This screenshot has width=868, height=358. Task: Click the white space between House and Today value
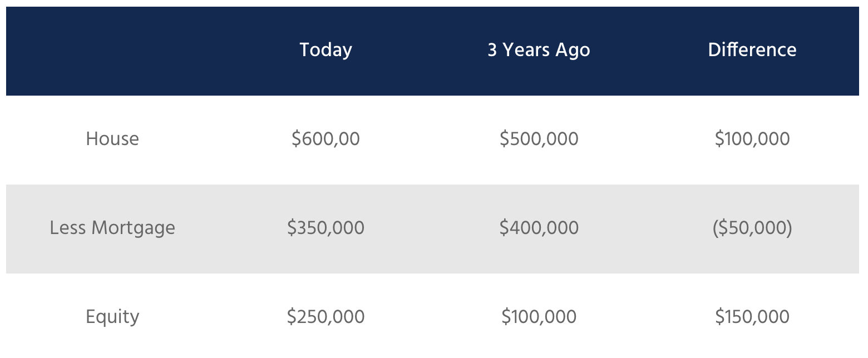click(215, 138)
